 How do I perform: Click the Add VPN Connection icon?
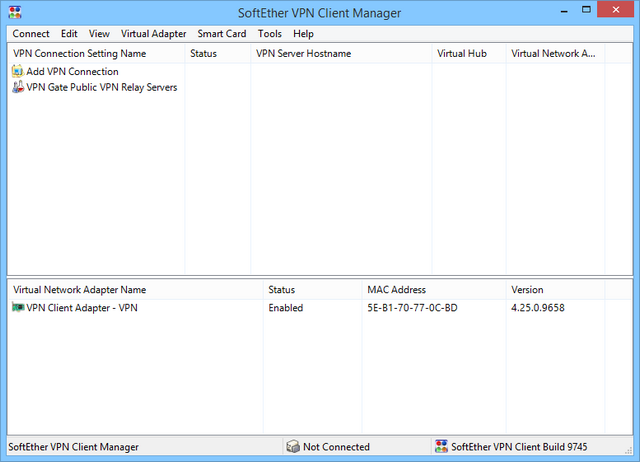pos(18,72)
